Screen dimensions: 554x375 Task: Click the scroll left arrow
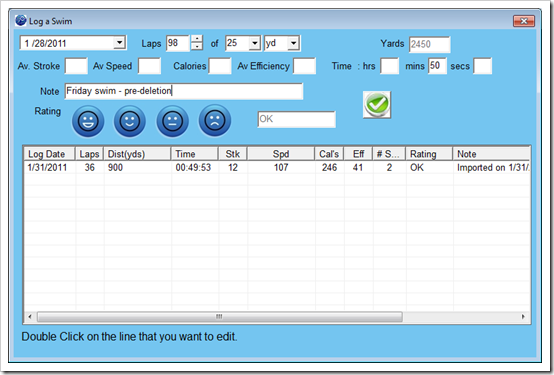[x=30, y=317]
